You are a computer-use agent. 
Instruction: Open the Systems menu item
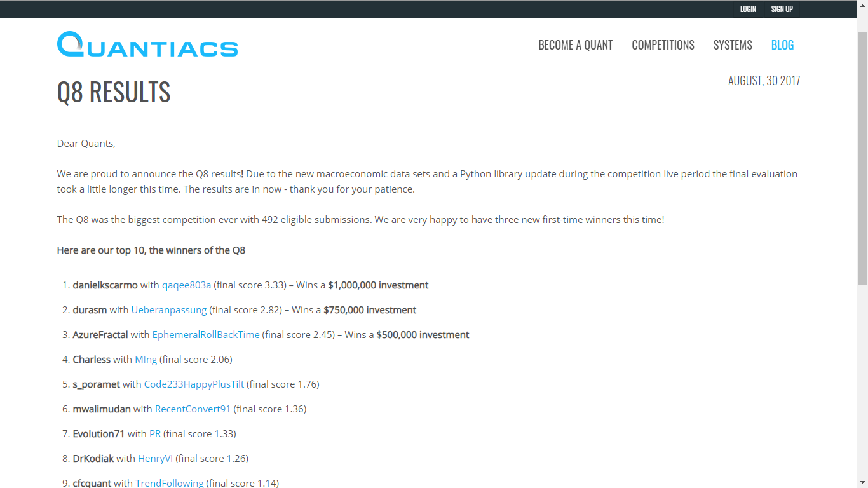[x=733, y=45]
